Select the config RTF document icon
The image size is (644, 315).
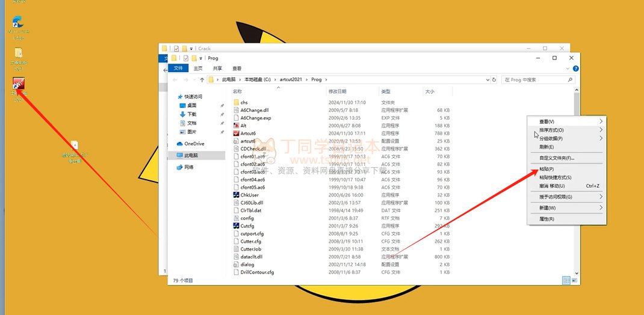[x=236, y=218]
